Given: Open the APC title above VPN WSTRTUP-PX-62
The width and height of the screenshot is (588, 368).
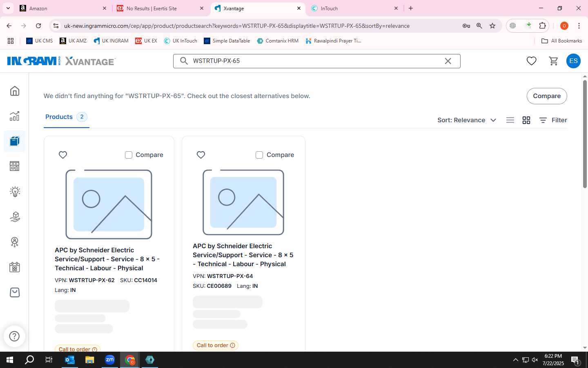Looking at the screenshot, I should (x=107, y=259).
